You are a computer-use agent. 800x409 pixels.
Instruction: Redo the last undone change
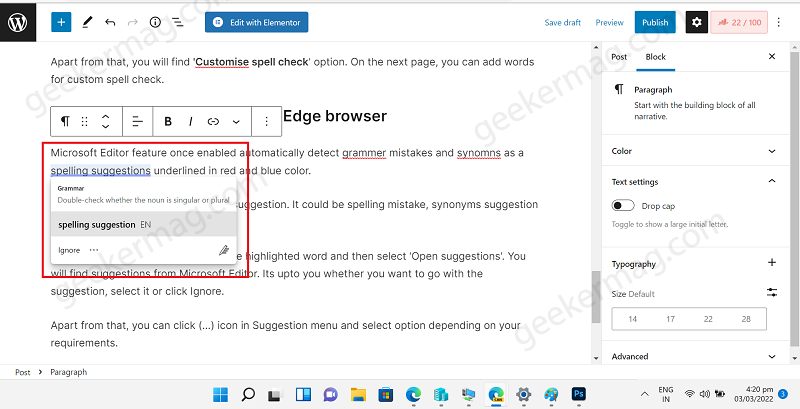point(133,22)
